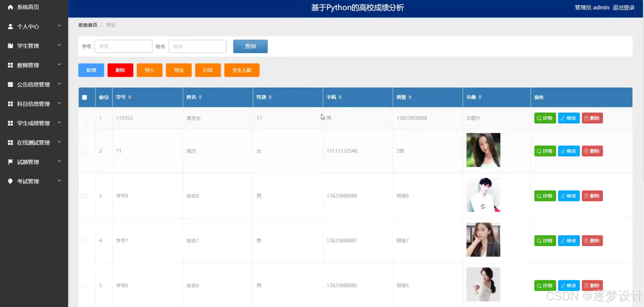Image resolution: width=644 pixels, height=307 pixels.
Task: Click the orange 导出 button
Action: pos(179,70)
